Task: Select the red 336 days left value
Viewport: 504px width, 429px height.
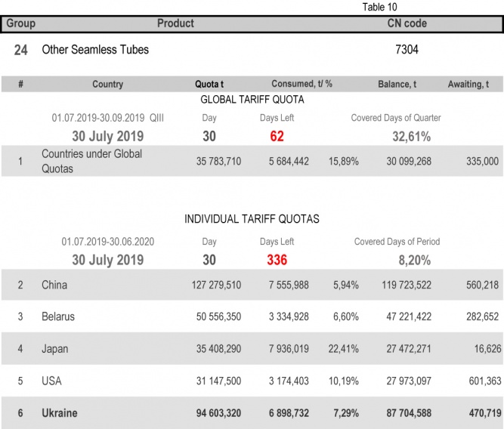Action: click(x=277, y=260)
